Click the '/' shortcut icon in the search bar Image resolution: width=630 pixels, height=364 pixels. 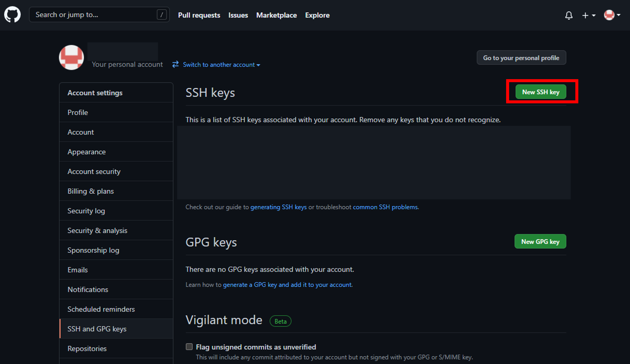pyautogui.click(x=161, y=15)
